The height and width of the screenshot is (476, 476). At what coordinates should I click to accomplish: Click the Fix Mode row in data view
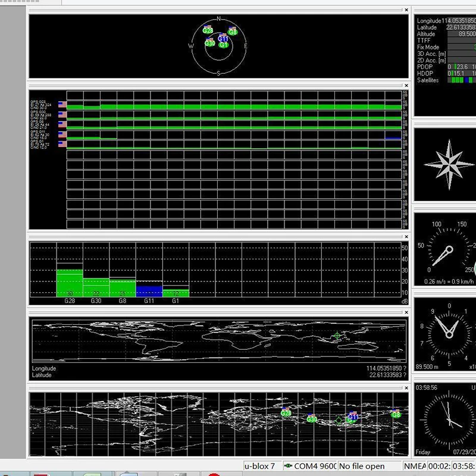(446, 47)
